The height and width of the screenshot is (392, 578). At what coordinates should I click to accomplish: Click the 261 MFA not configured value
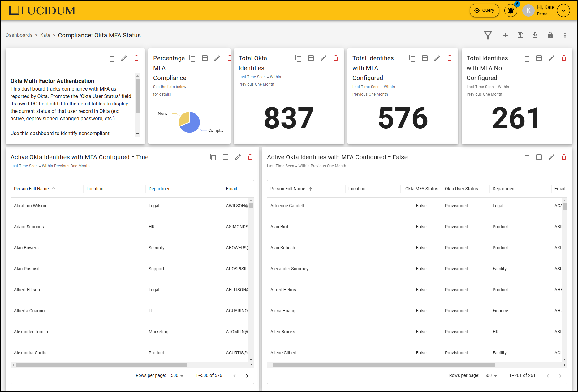tap(516, 118)
